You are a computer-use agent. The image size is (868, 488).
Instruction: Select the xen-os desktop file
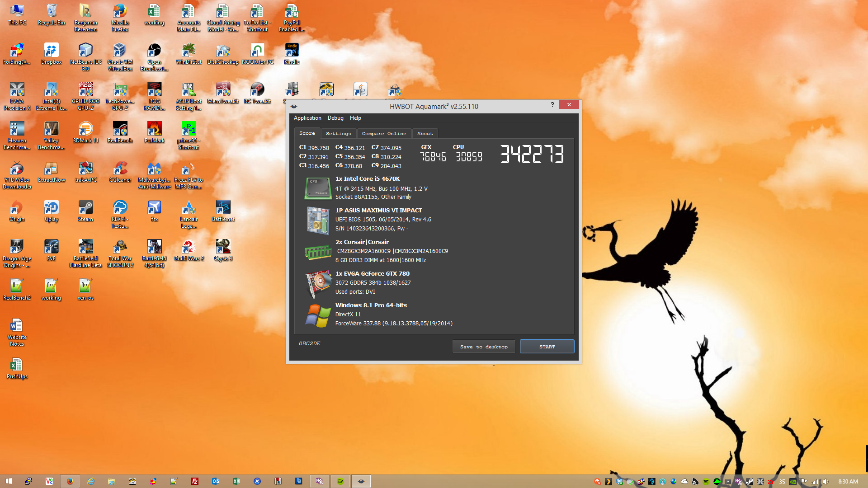tap(85, 290)
